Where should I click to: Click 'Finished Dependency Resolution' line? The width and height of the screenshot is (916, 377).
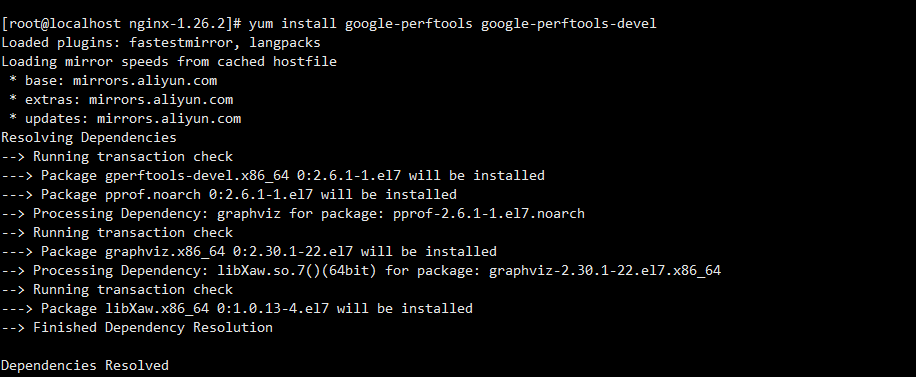pos(137,327)
